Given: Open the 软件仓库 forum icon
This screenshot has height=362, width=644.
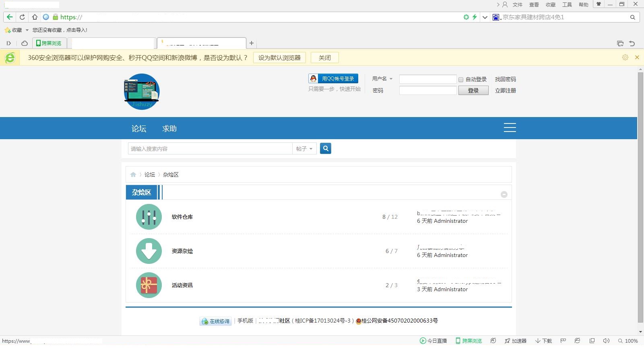Looking at the screenshot, I should click(149, 217).
